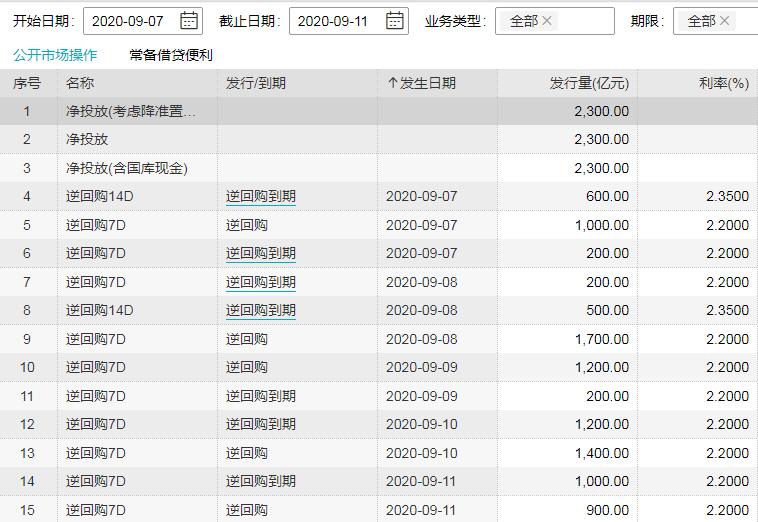758x522 pixels.
Task: Open the end date calendar picker icon
Action: pyautogui.click(x=395, y=21)
